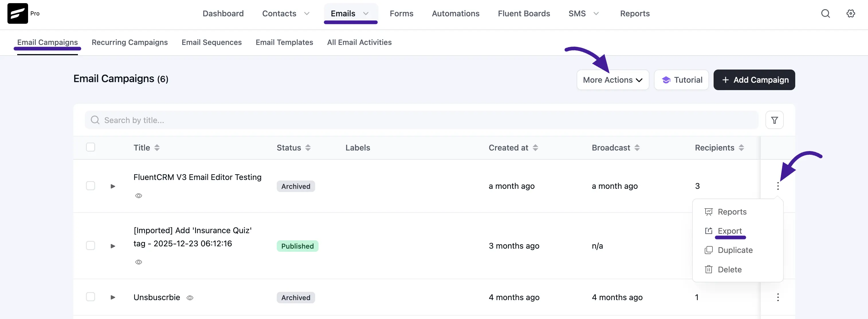Screen dimensions: 868x319
Task: Expand the SMS menu chevron
Action: point(596,13)
